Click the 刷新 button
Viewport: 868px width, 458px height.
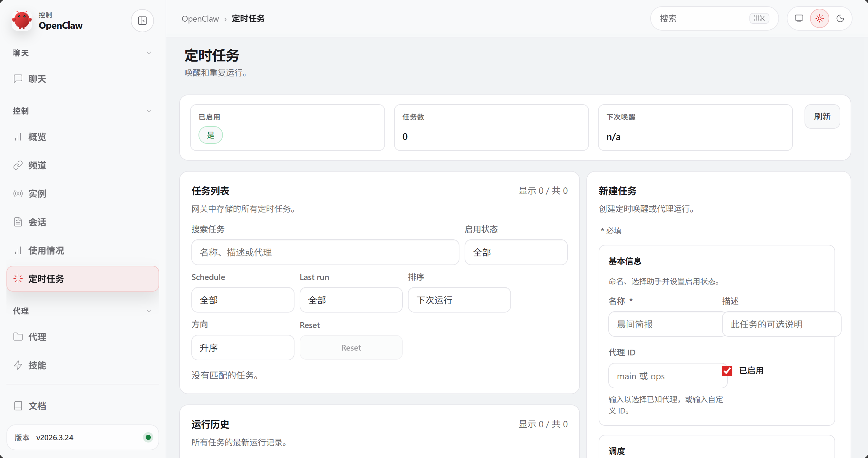click(822, 117)
